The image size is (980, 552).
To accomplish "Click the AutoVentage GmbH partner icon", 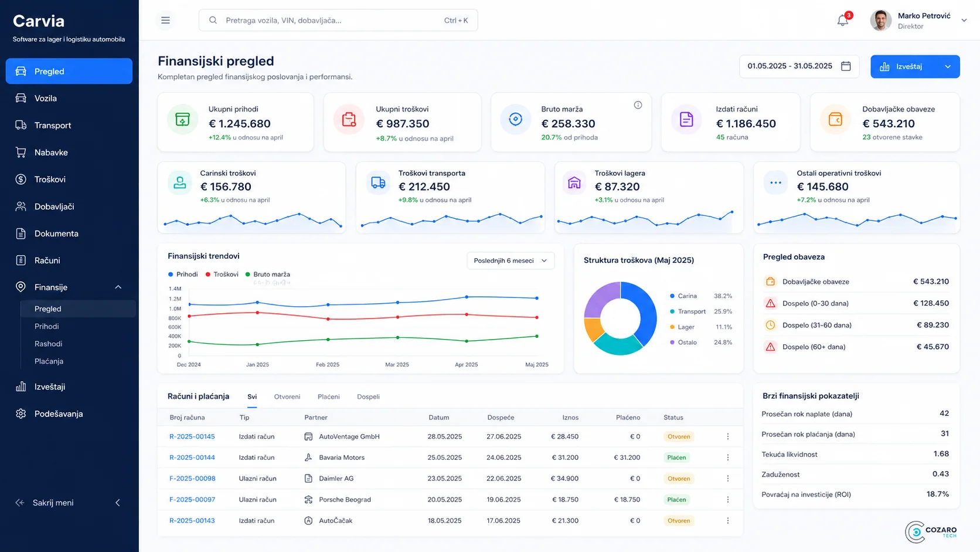I will [308, 436].
